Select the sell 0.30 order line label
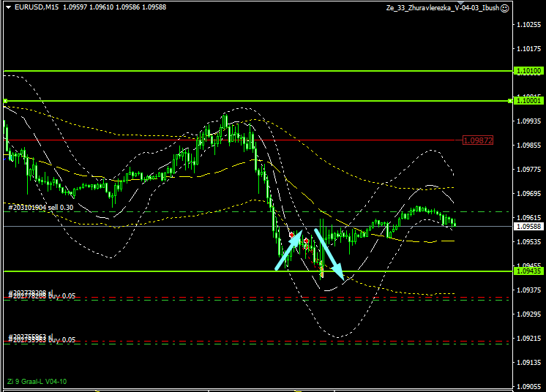Image resolution: width=546 pixels, height=392 pixels. click(40, 208)
